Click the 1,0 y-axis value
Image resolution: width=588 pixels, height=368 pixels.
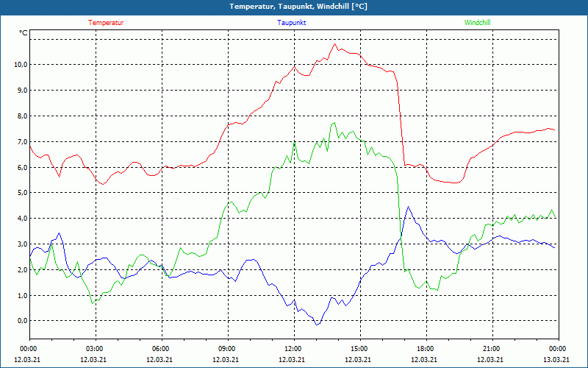22,295
